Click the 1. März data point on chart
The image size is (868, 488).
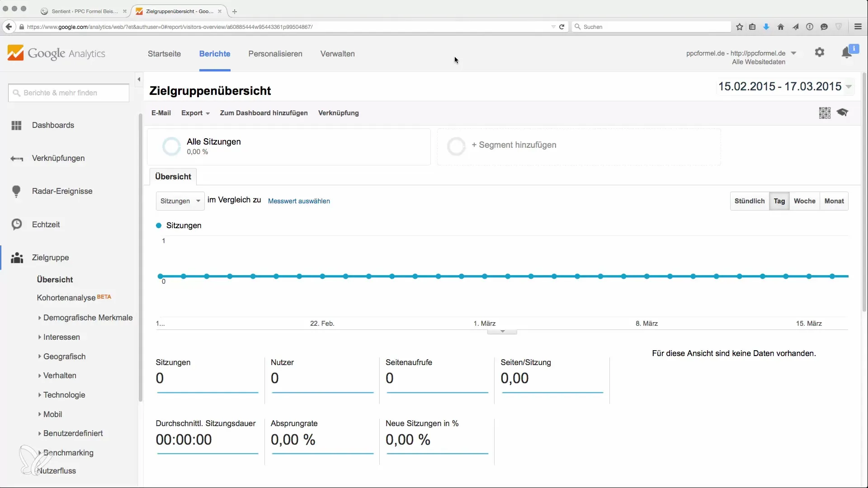(x=485, y=276)
